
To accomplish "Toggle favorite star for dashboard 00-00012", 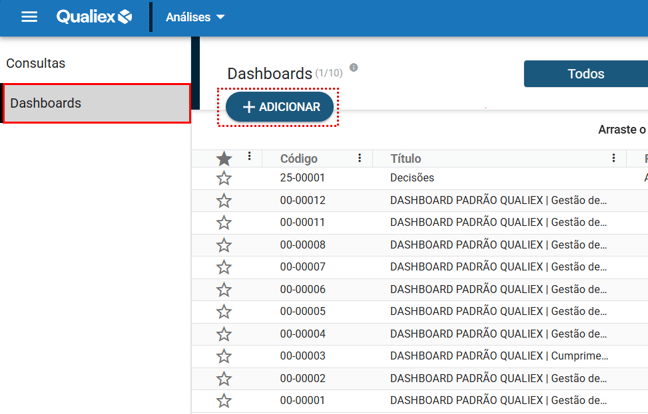I will coord(224,200).
